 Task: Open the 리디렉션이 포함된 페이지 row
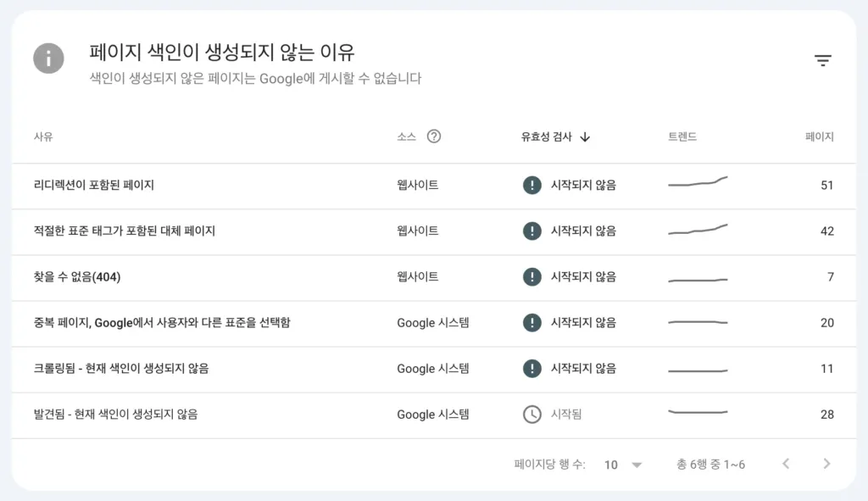94,185
